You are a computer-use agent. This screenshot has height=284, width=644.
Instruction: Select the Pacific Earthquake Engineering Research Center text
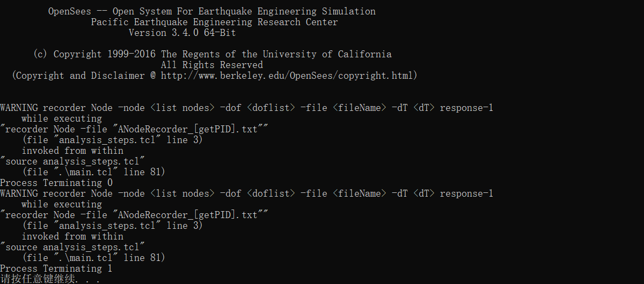point(215,22)
